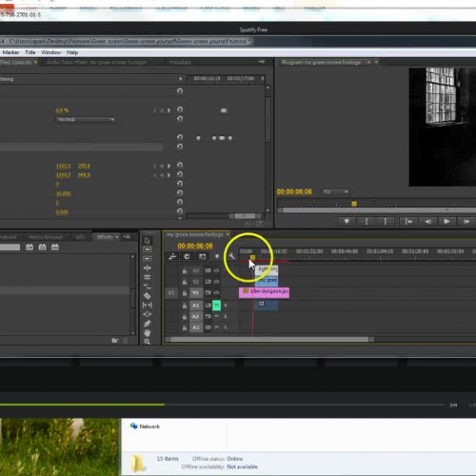Reset the first effect parameter at top
Screen dimensions: 476x476
[x=180, y=91]
